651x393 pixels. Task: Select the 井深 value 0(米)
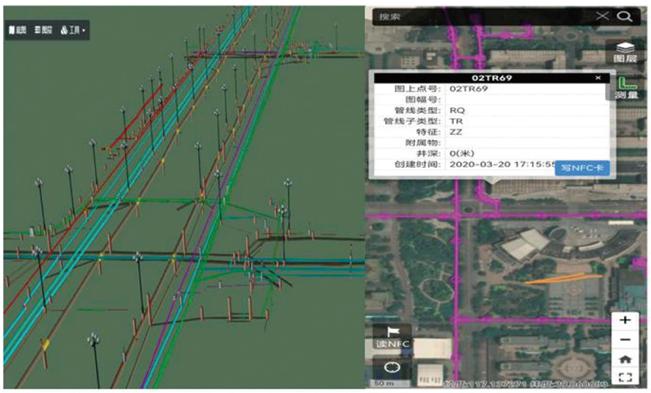pos(462,154)
